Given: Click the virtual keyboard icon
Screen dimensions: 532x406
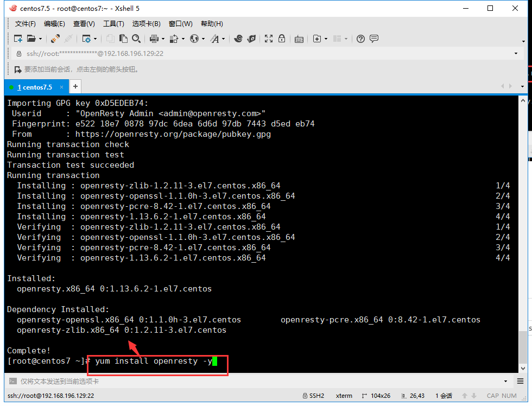Looking at the screenshot, I should 299,39.
